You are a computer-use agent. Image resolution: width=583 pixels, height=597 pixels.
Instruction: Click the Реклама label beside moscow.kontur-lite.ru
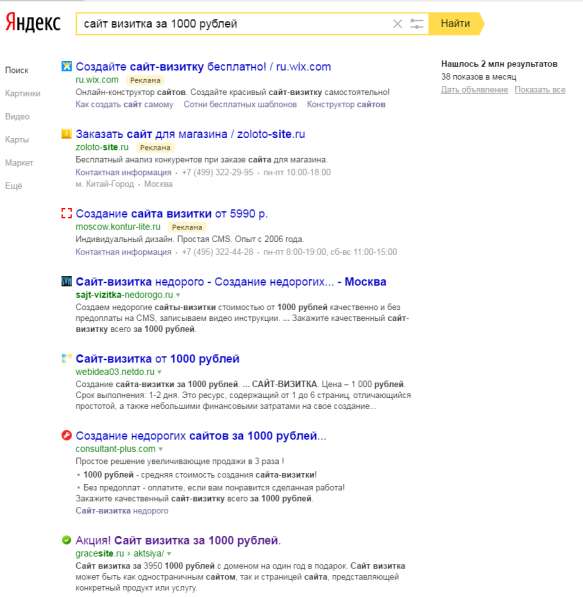point(187,227)
